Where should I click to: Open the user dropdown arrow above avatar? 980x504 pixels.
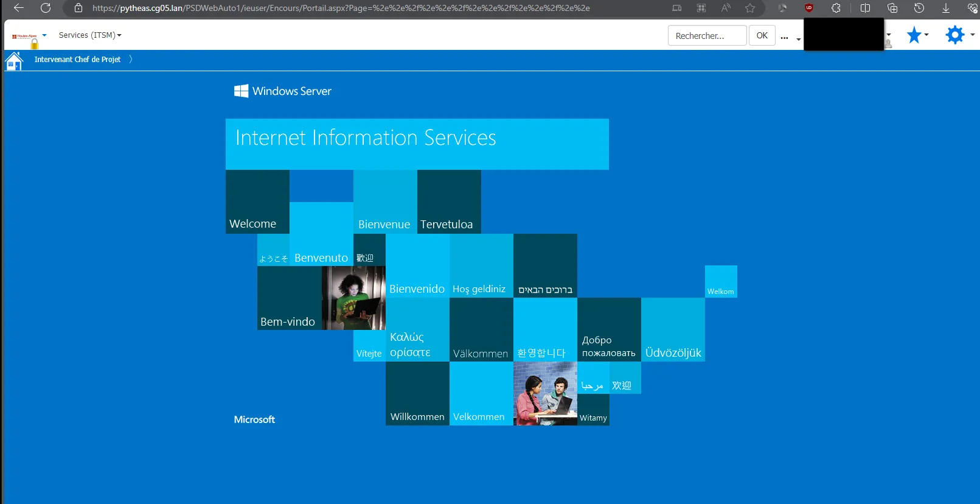[889, 35]
